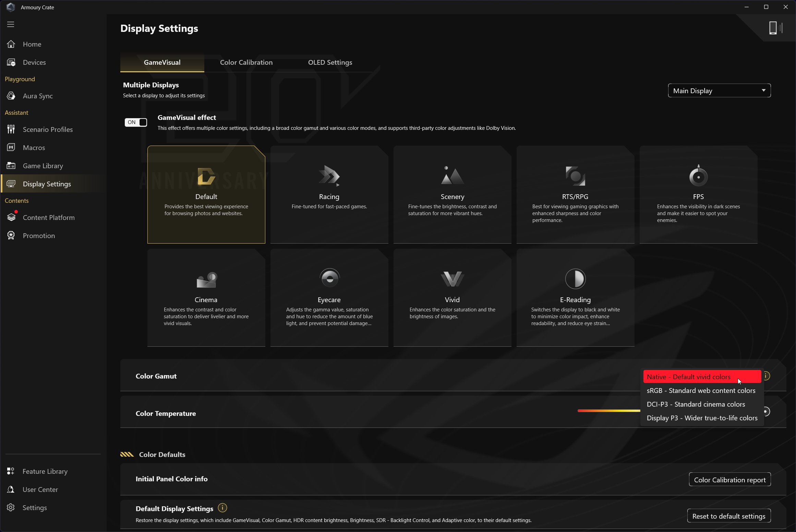This screenshot has width=796, height=532.
Task: Select the Default GameVisual mode
Action: coord(206,195)
